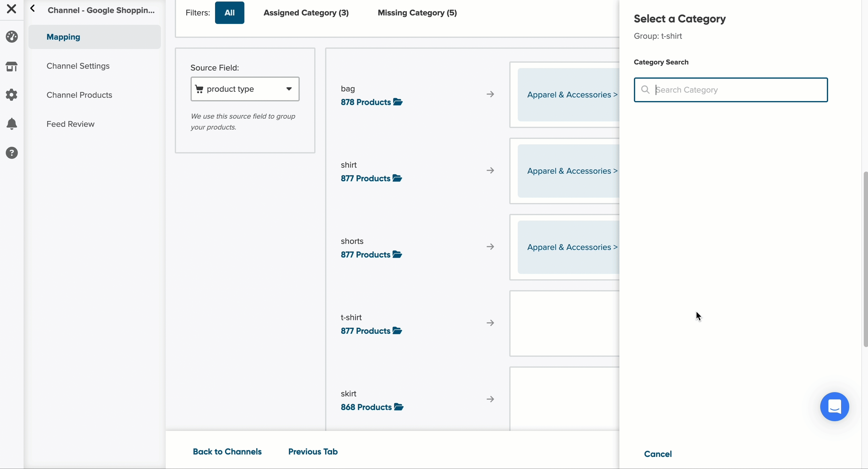Screen dimensions: 868x469
Task: Open Feed Review
Action: click(x=70, y=124)
